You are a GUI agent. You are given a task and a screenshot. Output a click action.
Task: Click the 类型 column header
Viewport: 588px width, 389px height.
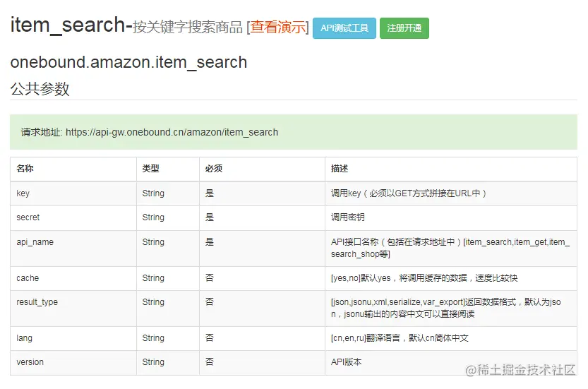point(150,169)
